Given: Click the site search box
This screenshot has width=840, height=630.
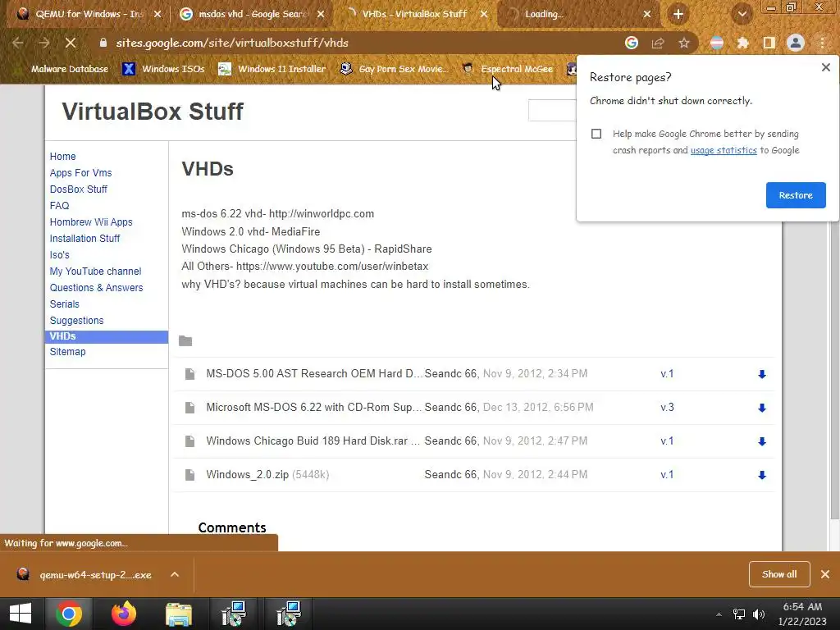Looking at the screenshot, I should tap(552, 111).
